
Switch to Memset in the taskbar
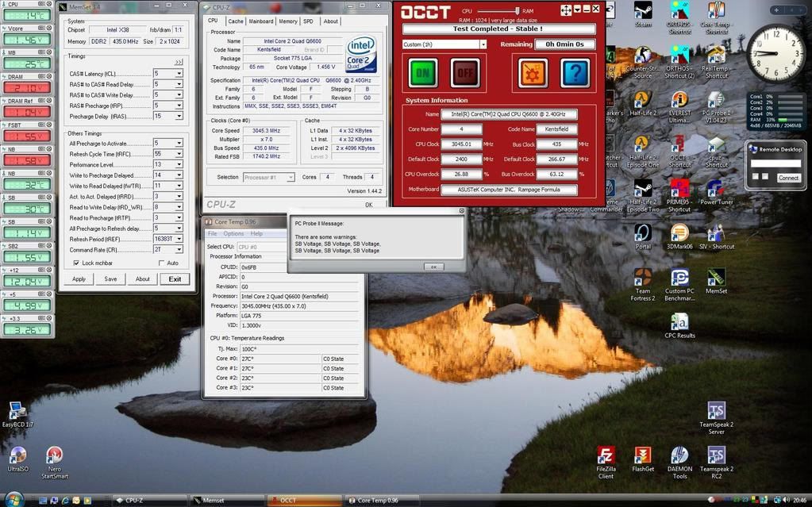226,501
